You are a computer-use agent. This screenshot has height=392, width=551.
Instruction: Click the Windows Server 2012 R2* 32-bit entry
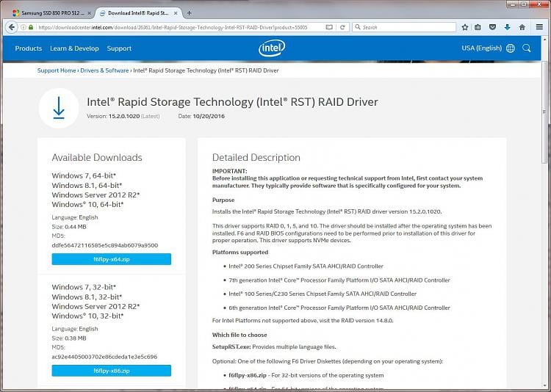[x=96, y=306]
